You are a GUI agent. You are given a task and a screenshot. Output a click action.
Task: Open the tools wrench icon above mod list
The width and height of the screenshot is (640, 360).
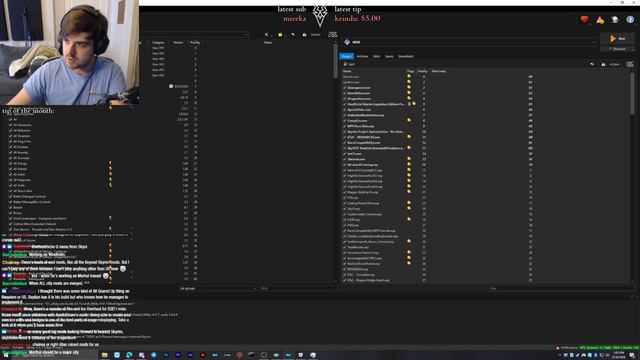pos(267,35)
